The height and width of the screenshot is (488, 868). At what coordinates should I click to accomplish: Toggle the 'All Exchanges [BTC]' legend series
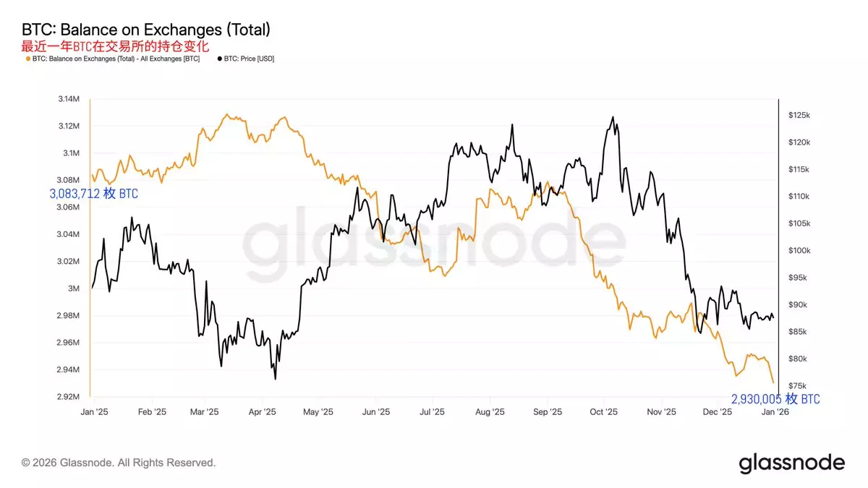[116, 58]
